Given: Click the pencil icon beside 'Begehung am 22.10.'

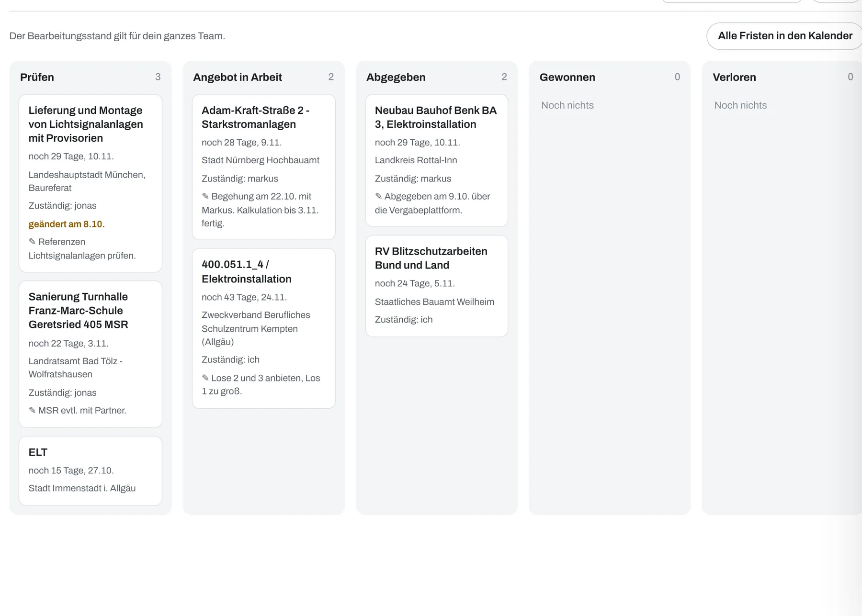Looking at the screenshot, I should (x=205, y=196).
